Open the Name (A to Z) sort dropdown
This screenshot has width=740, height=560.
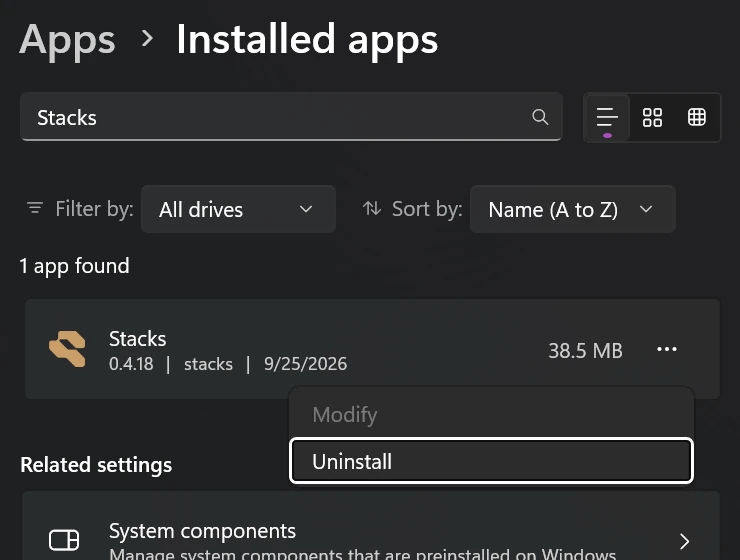[572, 209]
